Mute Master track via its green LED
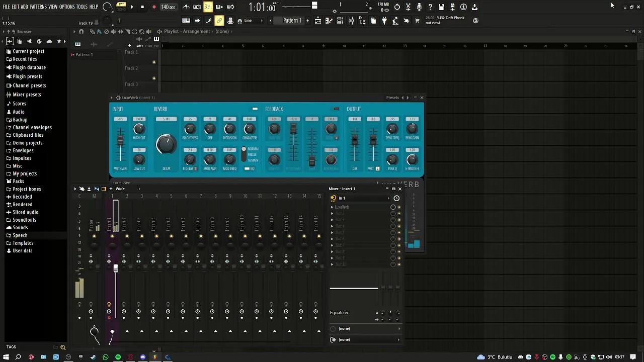Viewport: 644px width, 362px height. (x=94, y=236)
